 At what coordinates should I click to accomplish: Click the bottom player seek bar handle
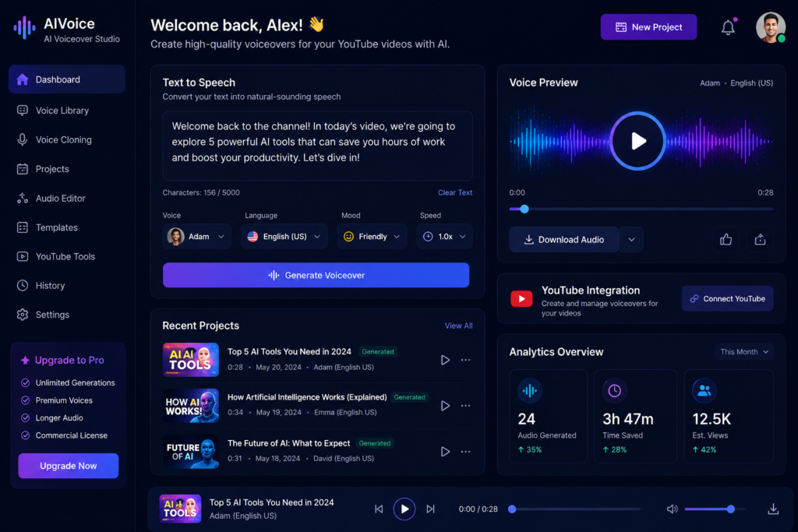coord(512,509)
